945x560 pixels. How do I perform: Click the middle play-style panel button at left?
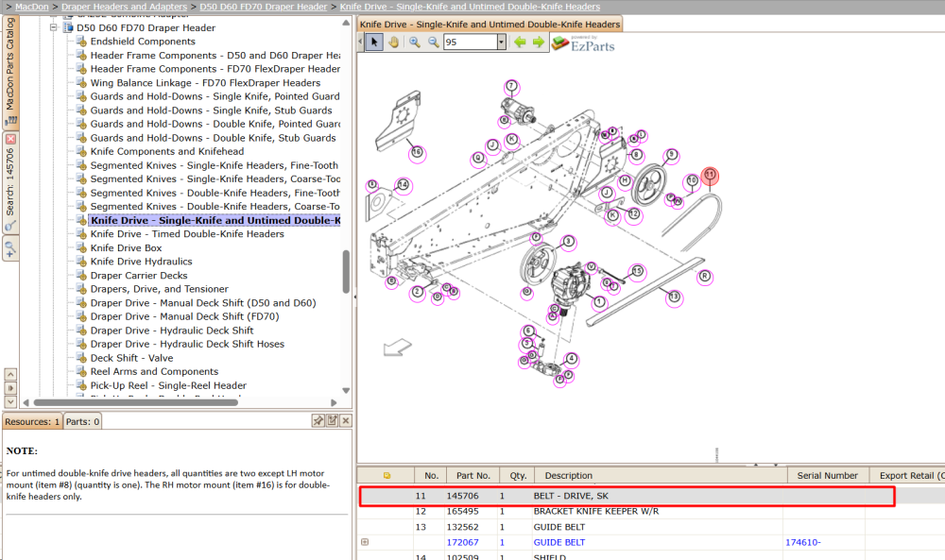(x=10, y=388)
